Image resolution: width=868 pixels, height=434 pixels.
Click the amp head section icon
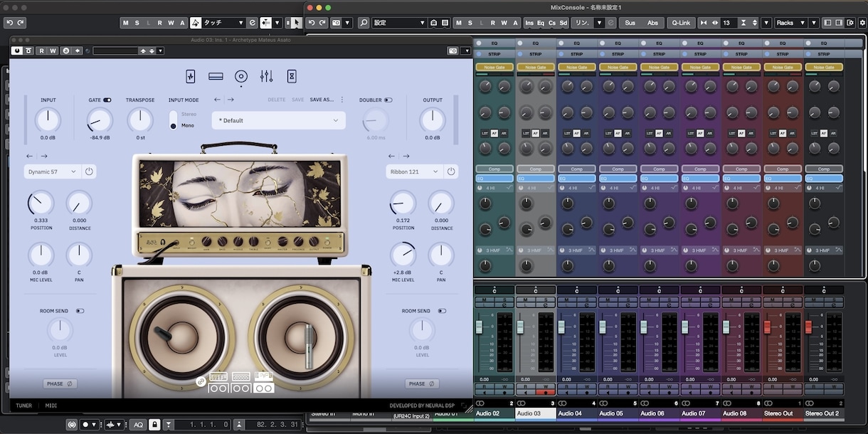tap(216, 76)
